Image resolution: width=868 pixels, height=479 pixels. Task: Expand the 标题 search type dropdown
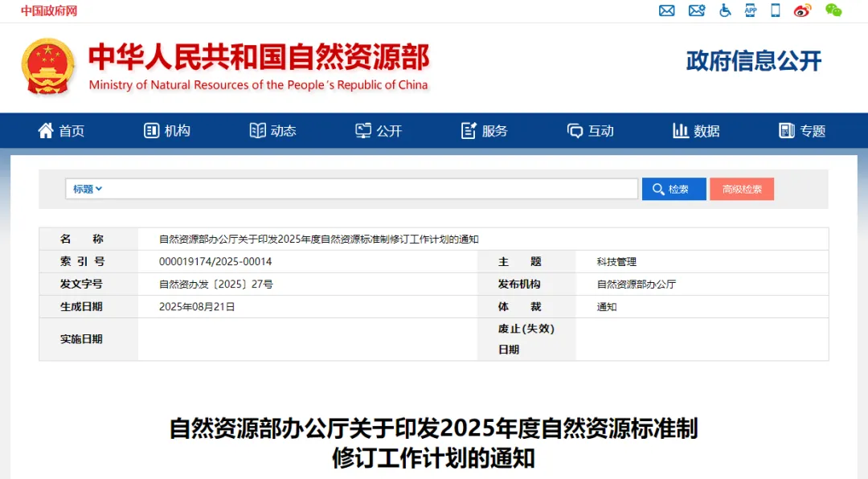pyautogui.click(x=88, y=189)
